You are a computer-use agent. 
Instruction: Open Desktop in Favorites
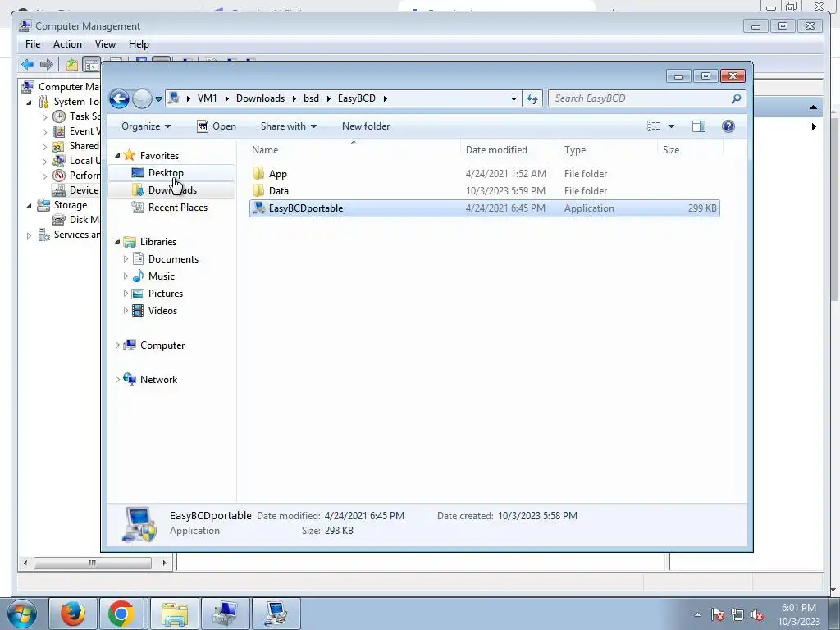(x=166, y=173)
